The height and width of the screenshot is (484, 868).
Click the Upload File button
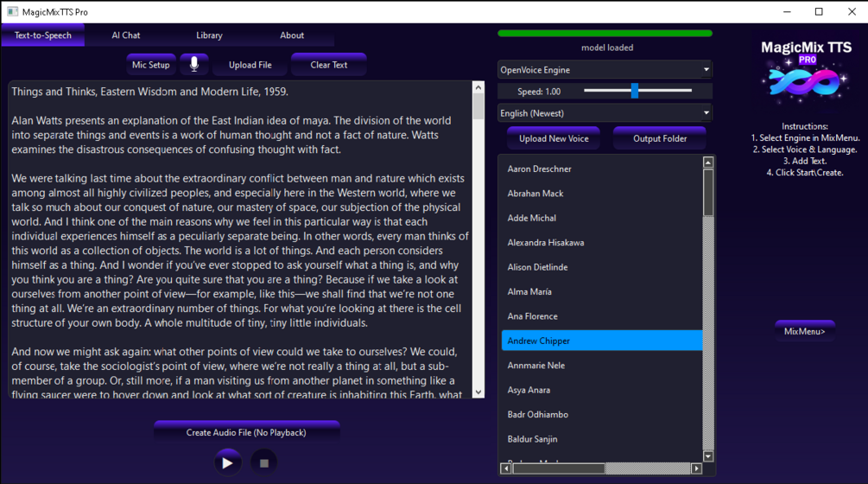(x=250, y=65)
